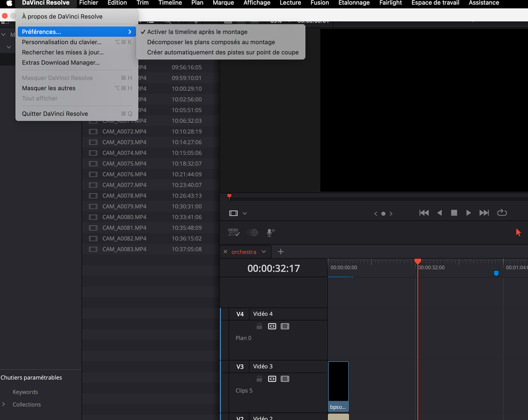This screenshot has width=528, height=420.
Task: Add a new timeline tab
Action: [281, 251]
